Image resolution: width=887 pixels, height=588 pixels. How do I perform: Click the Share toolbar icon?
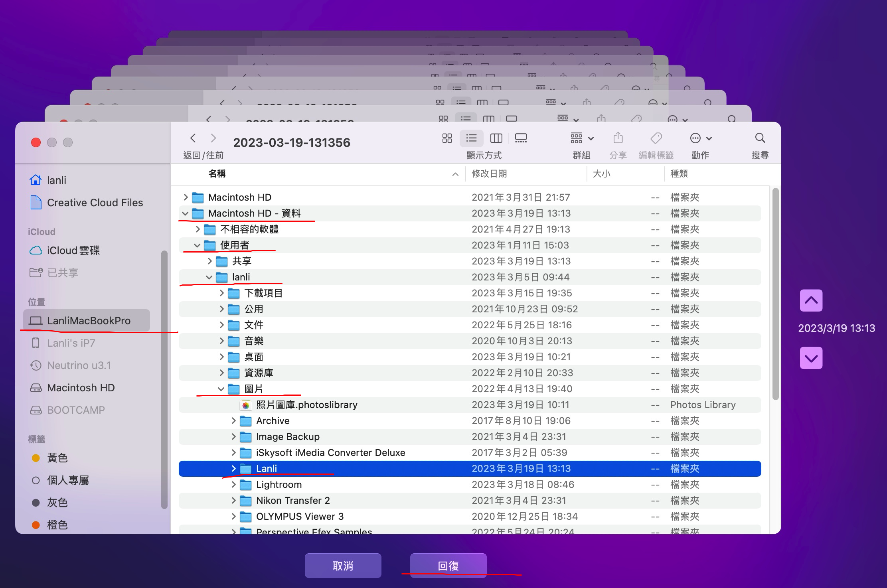click(618, 138)
